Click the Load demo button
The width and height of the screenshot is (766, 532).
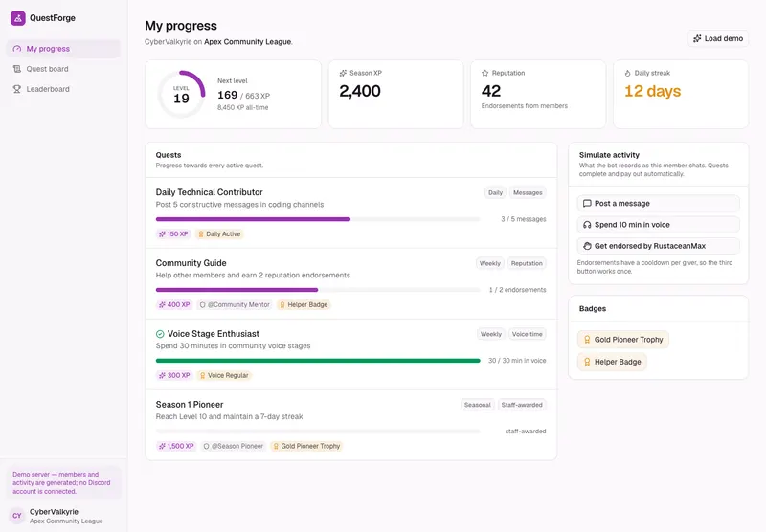coord(717,38)
